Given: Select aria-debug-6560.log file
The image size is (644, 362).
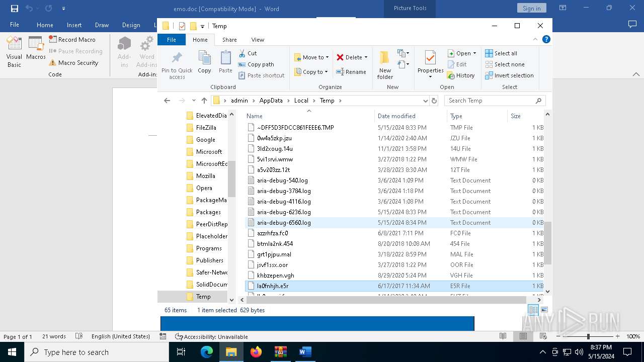Looking at the screenshot, I should tap(394, 223).
